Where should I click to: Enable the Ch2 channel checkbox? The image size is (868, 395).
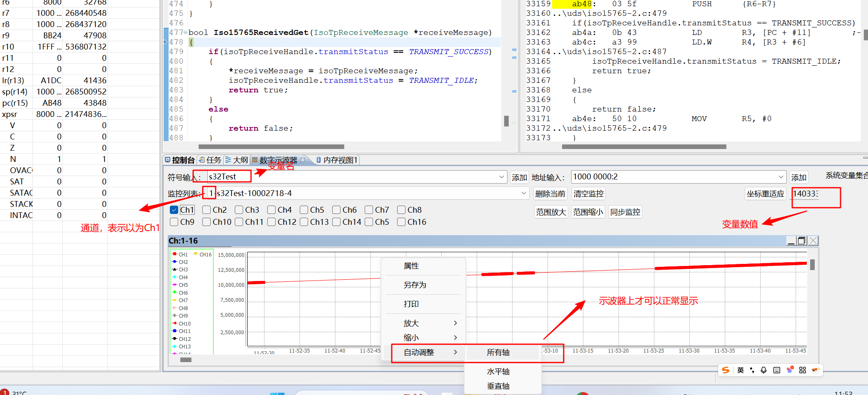tap(206, 210)
